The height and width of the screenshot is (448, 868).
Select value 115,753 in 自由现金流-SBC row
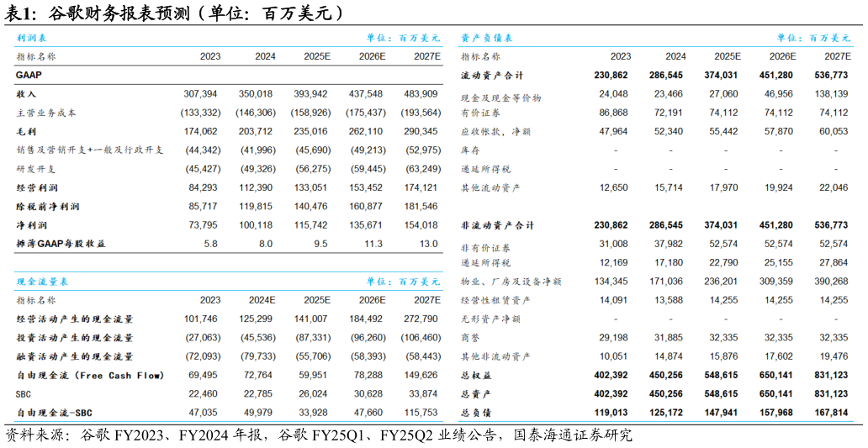tap(422, 413)
